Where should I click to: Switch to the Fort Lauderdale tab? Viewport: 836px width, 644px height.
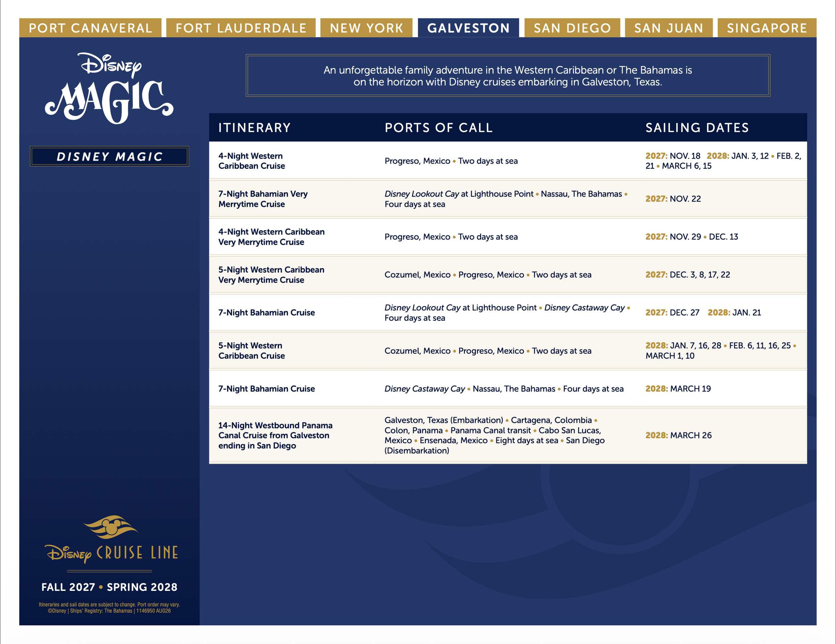coord(241,28)
